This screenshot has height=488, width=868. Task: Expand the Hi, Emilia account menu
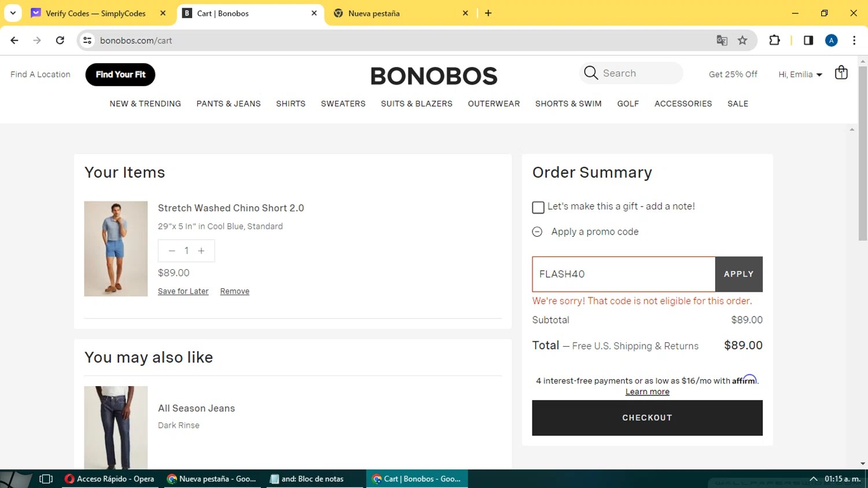coord(800,74)
